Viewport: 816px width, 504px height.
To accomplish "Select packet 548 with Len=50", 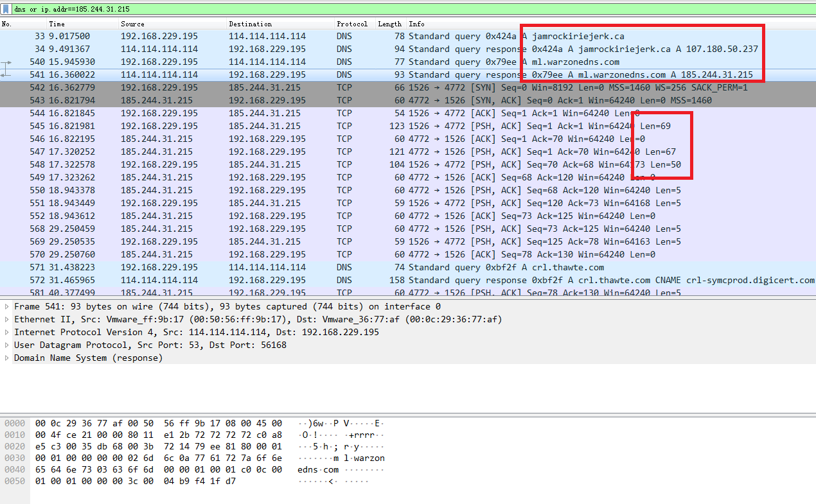I will click(x=408, y=164).
